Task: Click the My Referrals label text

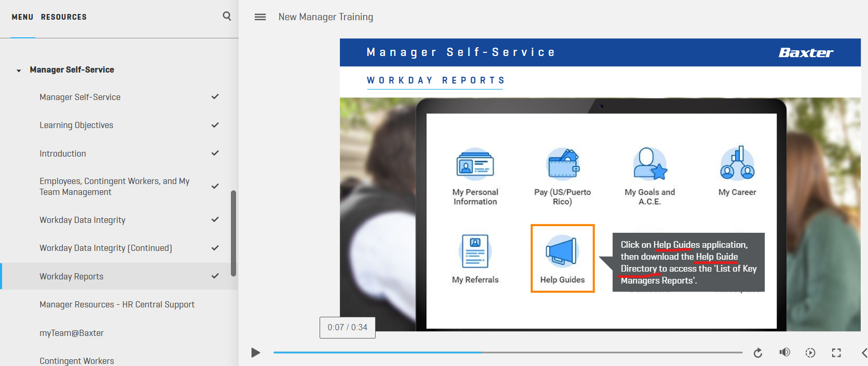Action: [x=475, y=280]
